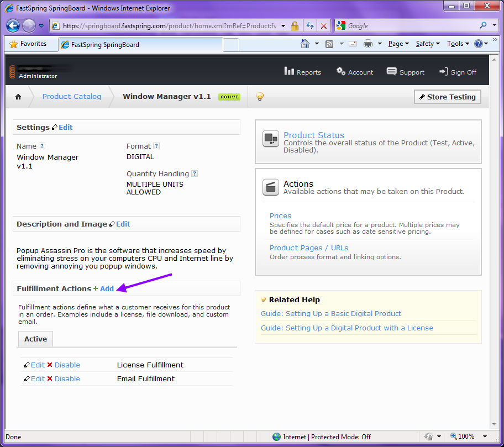
Task: Sign Off of SpringBoard
Action: click(458, 72)
